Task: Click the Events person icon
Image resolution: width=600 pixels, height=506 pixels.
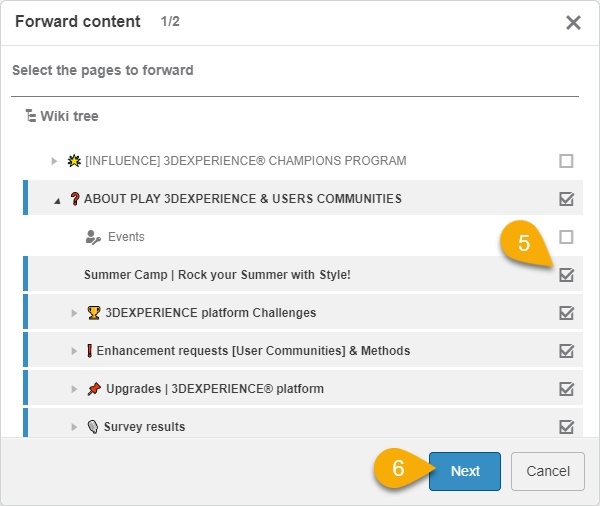Action: click(93, 237)
